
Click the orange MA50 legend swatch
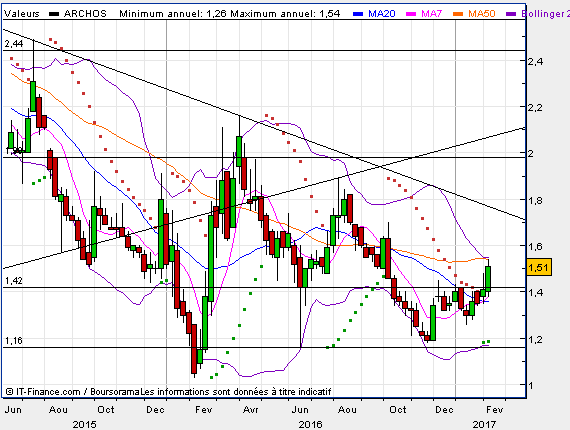(x=458, y=14)
